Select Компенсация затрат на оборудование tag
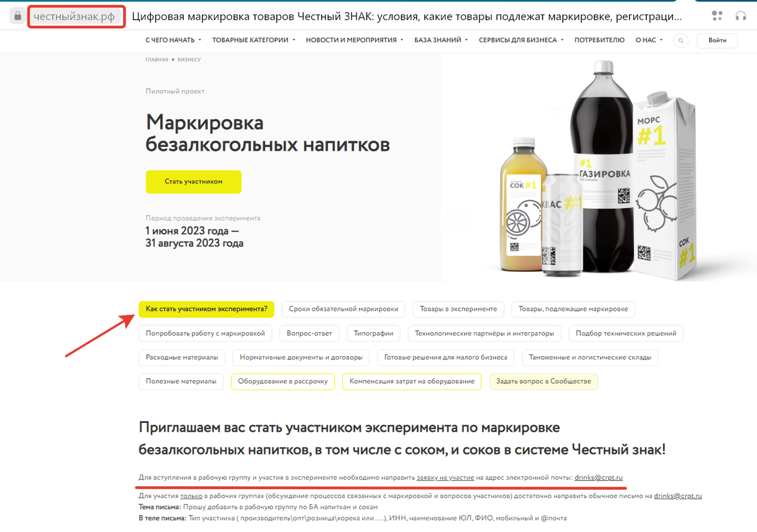 click(x=412, y=381)
